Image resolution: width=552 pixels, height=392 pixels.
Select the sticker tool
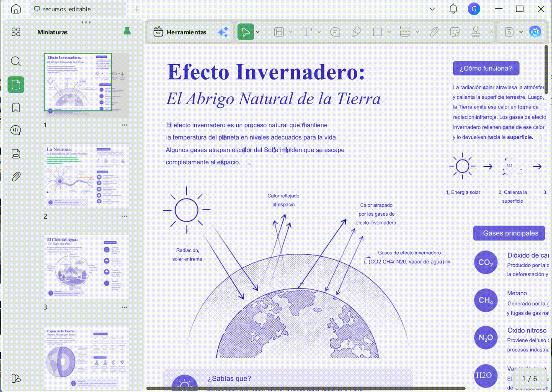coord(455,32)
